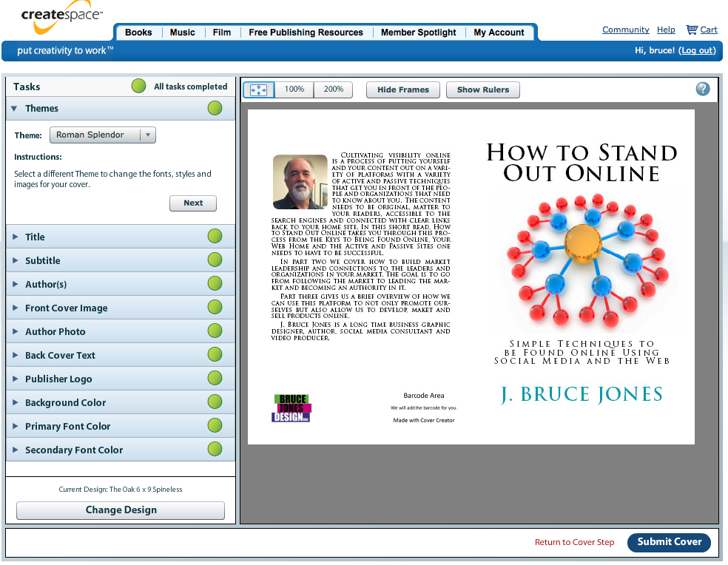The height and width of the screenshot is (565, 728).
Task: Open the Community link
Action: pyautogui.click(x=625, y=30)
